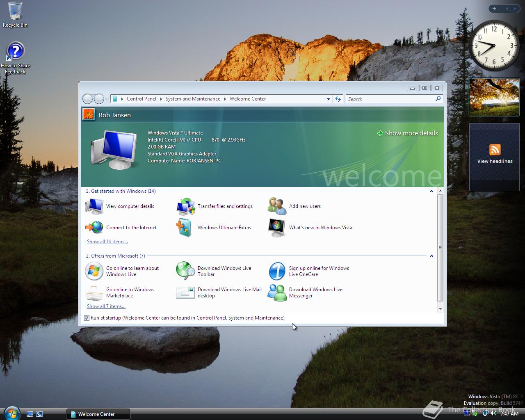Click Switch between windows quick launch icon
This screenshot has width=525, height=420.
coord(39,414)
